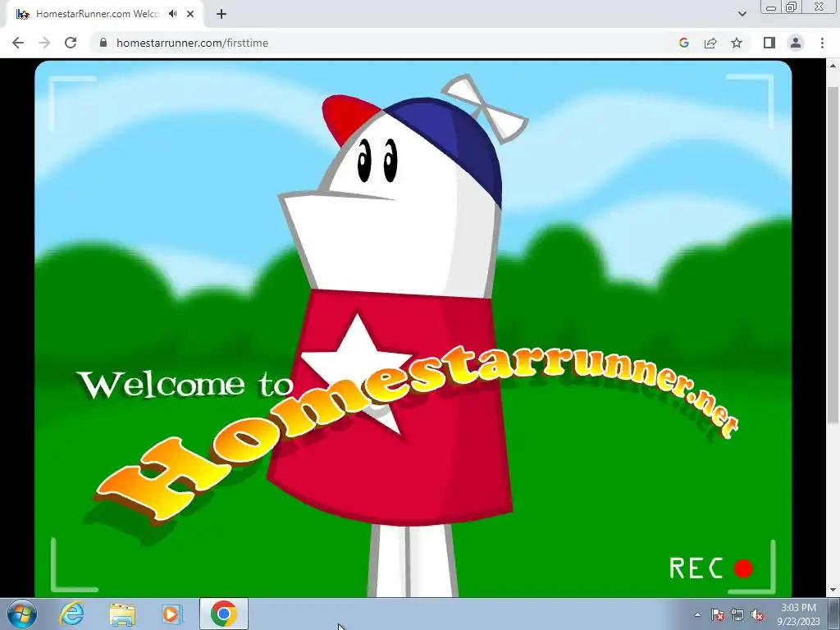This screenshot has height=630, width=840.
Task: Click the Chrome taskbar button
Action: point(224,614)
